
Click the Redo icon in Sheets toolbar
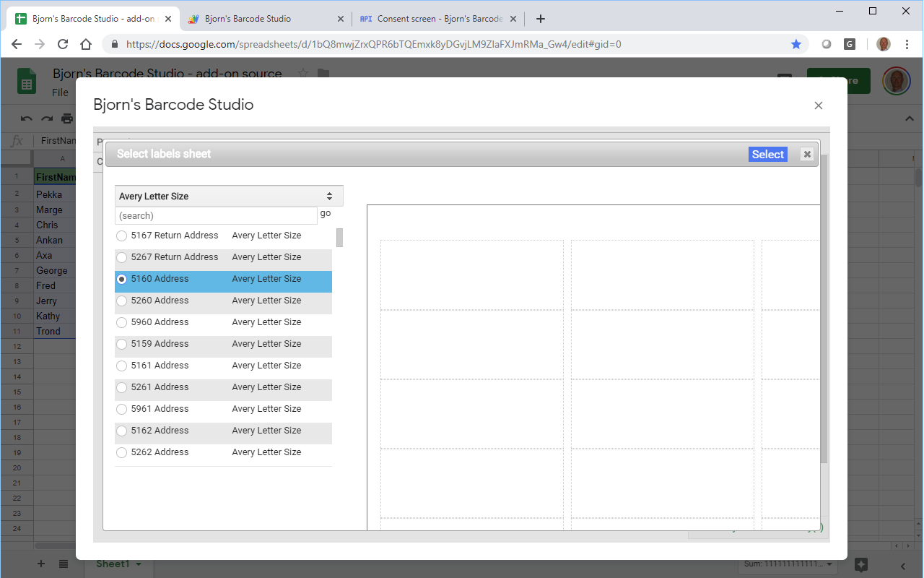(47, 118)
